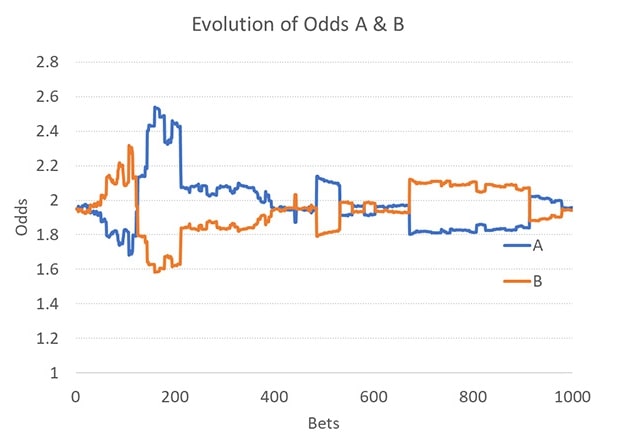The image size is (630, 444).
Task: Select the 1.6 tick label on the Odds axis
Action: (49, 270)
